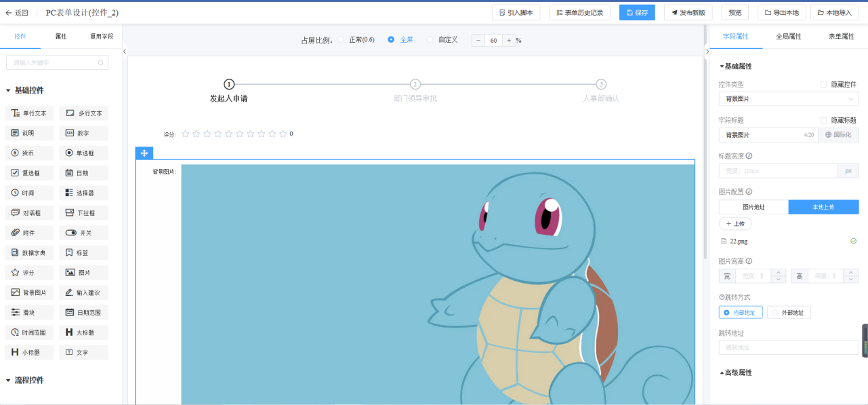Image resolution: width=868 pixels, height=405 pixels.
Task: Click the blue move handle icon
Action: 144,153
